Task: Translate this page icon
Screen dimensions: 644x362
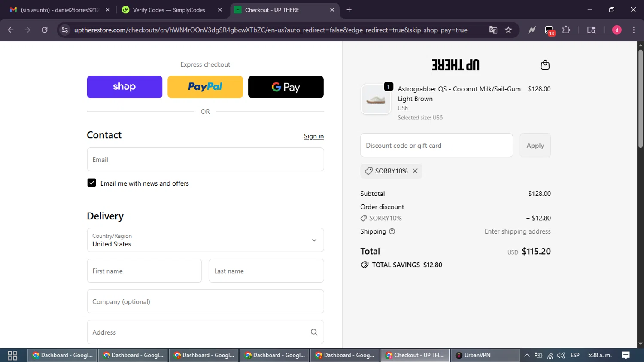Action: [x=493, y=30]
